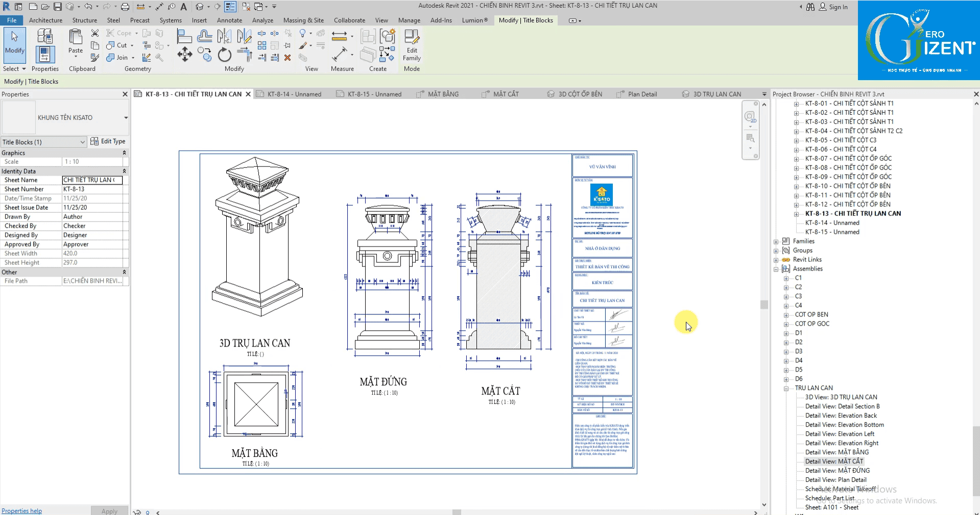This screenshot has height=515, width=980.
Task: Open the KHUNG TÊN KISATO type selector
Action: 65,117
